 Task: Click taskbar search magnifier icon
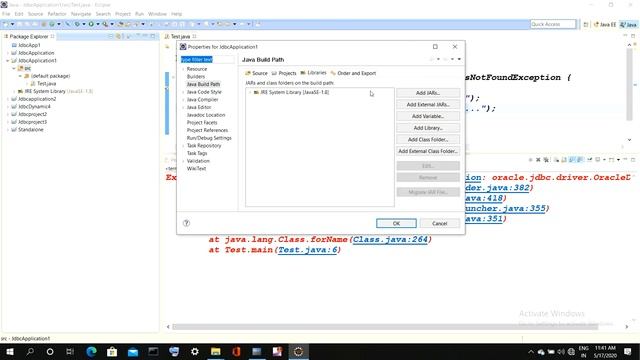click(x=30, y=351)
